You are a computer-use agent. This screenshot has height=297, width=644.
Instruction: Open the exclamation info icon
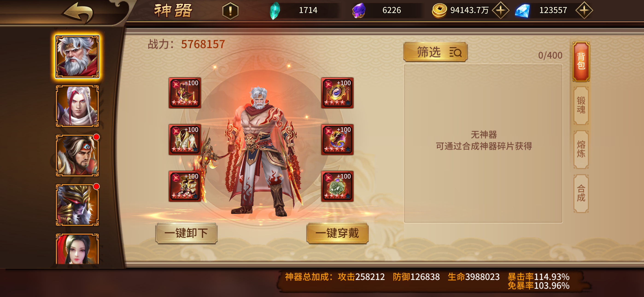230,11
